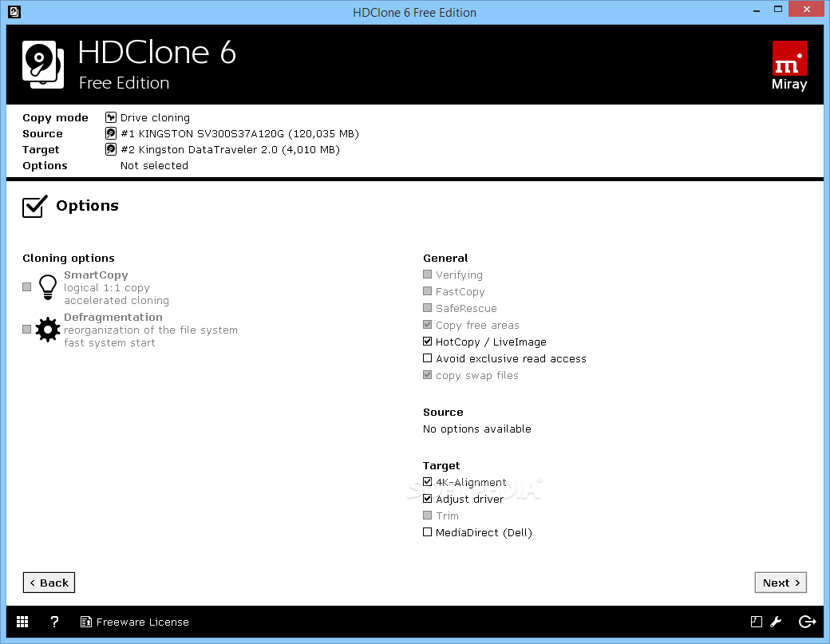Viewport: 830px width, 644px height.
Task: Uncheck the Adjust driver option
Action: point(427,499)
